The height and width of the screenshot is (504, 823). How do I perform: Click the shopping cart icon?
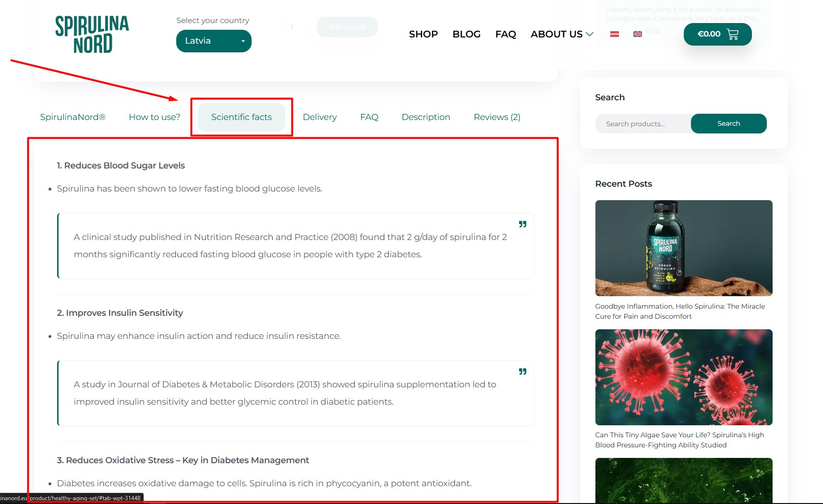(x=733, y=34)
